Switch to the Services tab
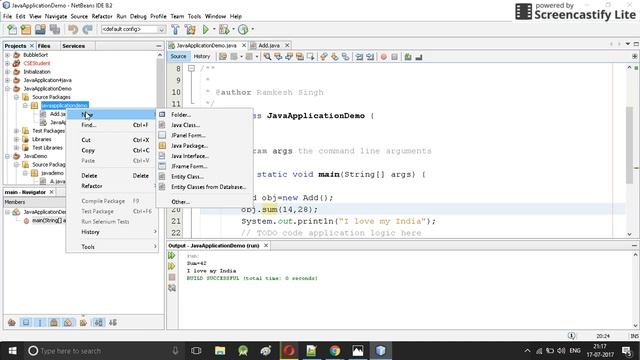Screen dimensions: 640x360 tap(73, 46)
